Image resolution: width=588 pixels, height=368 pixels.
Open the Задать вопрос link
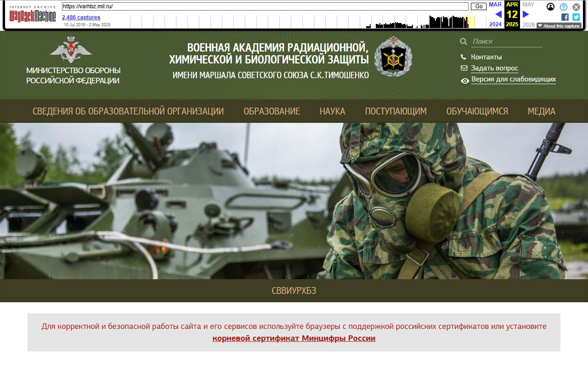click(494, 68)
